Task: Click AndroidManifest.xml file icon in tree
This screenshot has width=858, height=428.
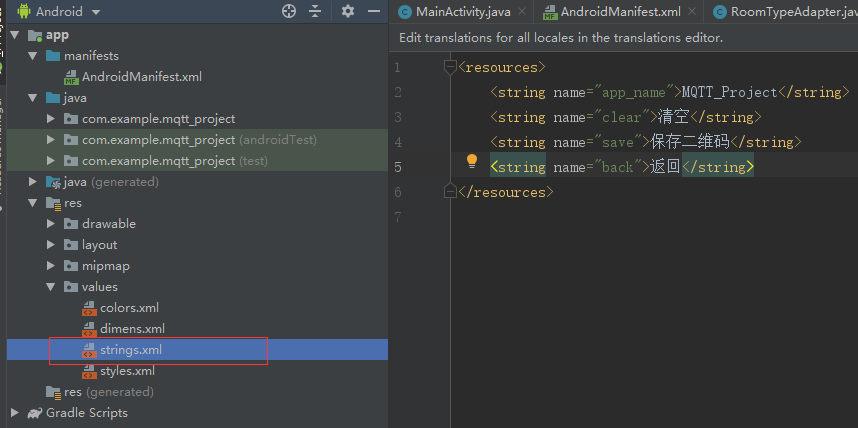Action: coord(71,77)
